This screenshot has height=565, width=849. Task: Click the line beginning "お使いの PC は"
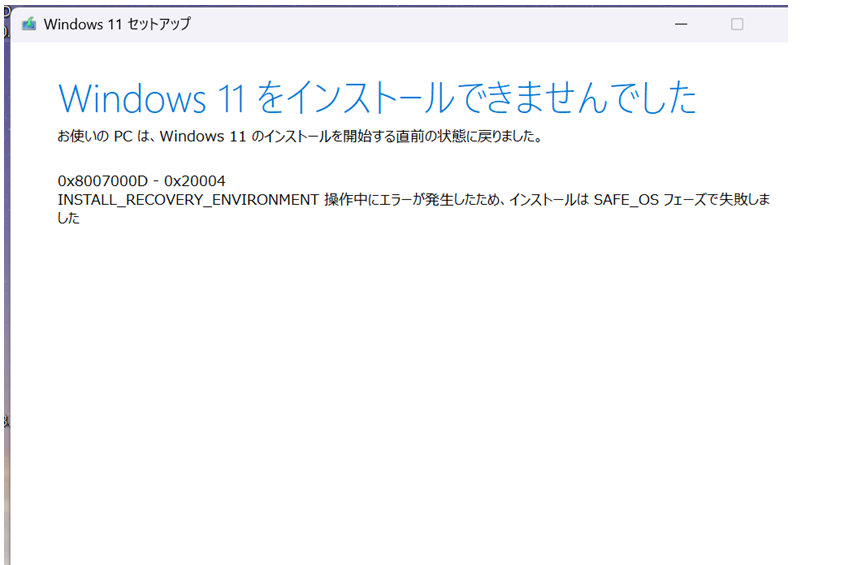pos(300,136)
